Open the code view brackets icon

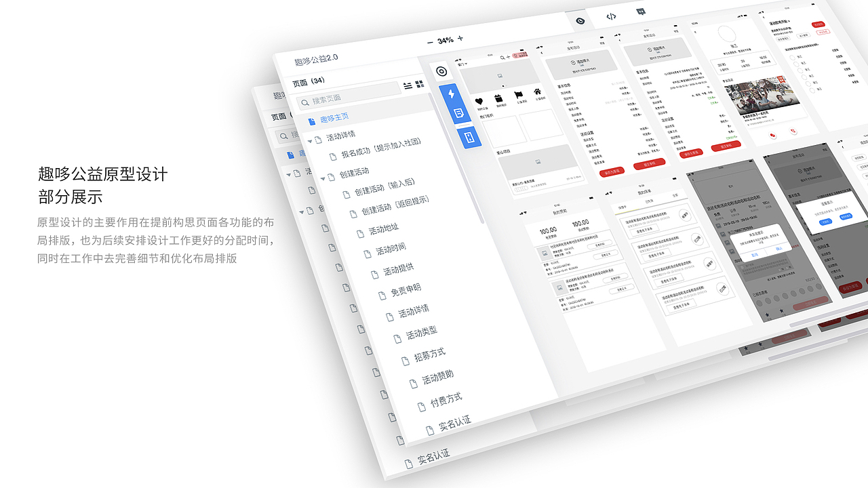pos(611,16)
